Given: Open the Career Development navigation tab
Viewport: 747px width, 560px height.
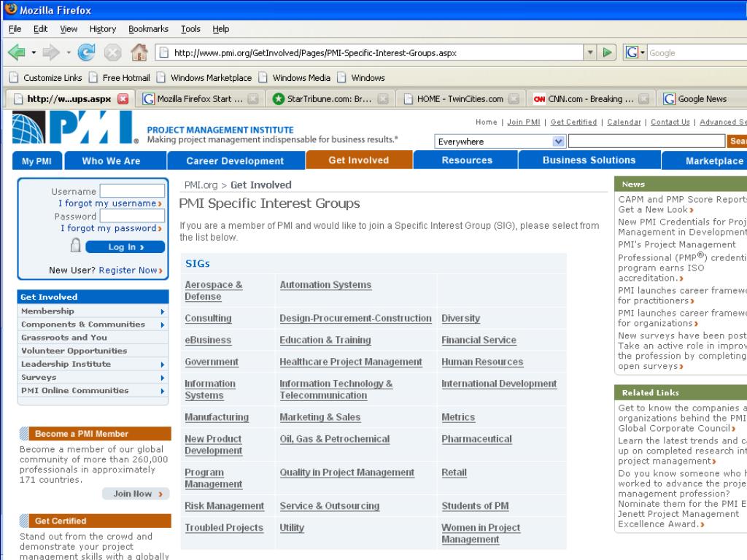Looking at the screenshot, I should click(236, 160).
